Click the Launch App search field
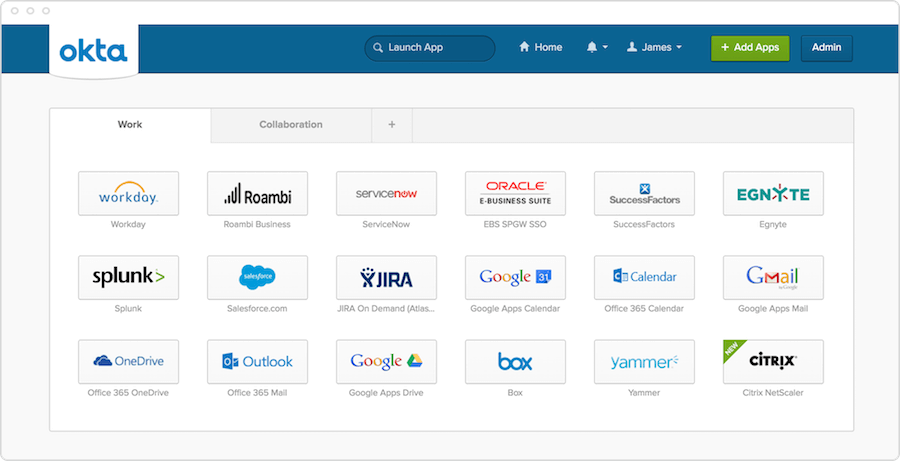Viewport: 900px width, 461px height. [x=430, y=47]
